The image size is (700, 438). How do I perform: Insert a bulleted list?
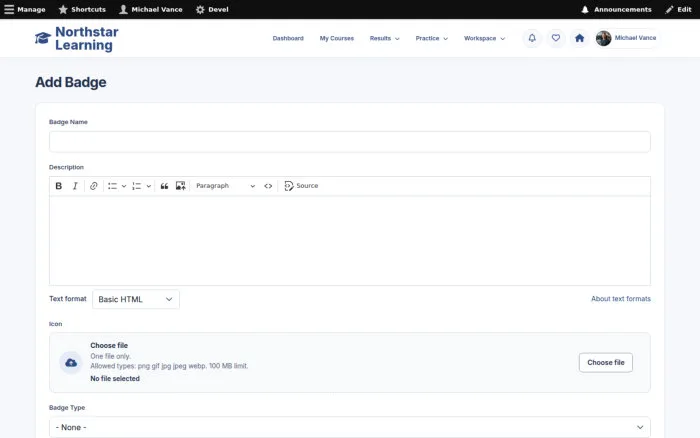point(112,186)
